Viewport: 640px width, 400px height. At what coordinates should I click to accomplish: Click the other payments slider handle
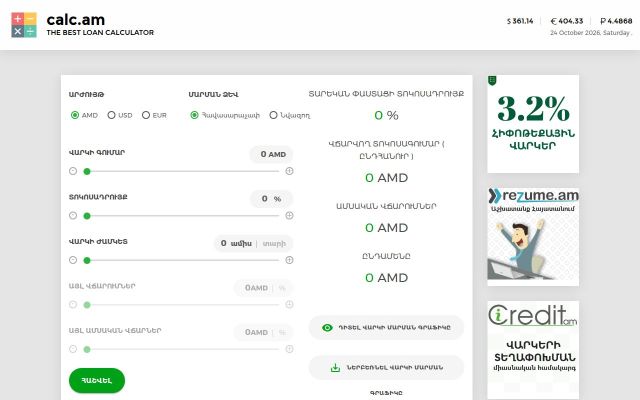pyautogui.click(x=87, y=305)
